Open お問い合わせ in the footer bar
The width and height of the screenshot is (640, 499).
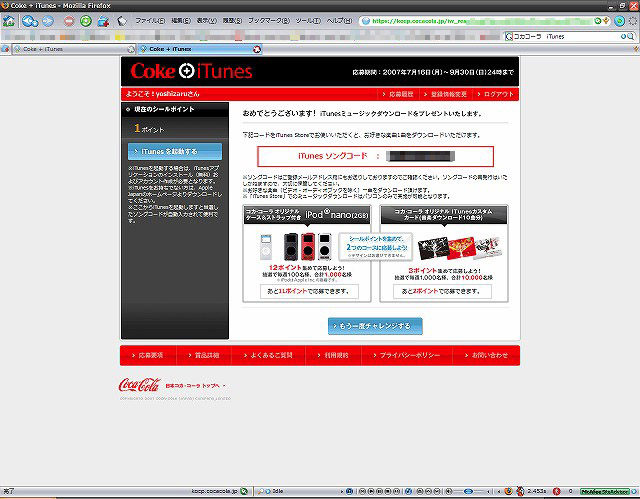pos(486,355)
